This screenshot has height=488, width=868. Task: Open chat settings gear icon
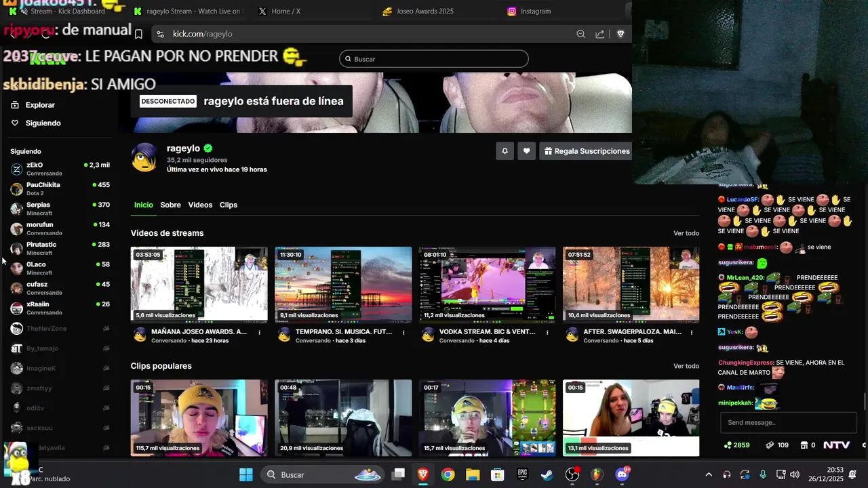click(x=864, y=445)
